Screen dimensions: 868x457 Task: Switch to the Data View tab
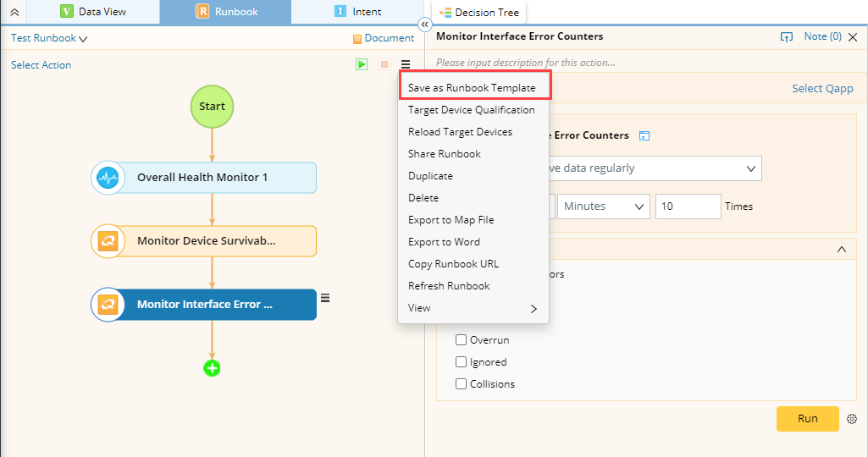(x=93, y=12)
